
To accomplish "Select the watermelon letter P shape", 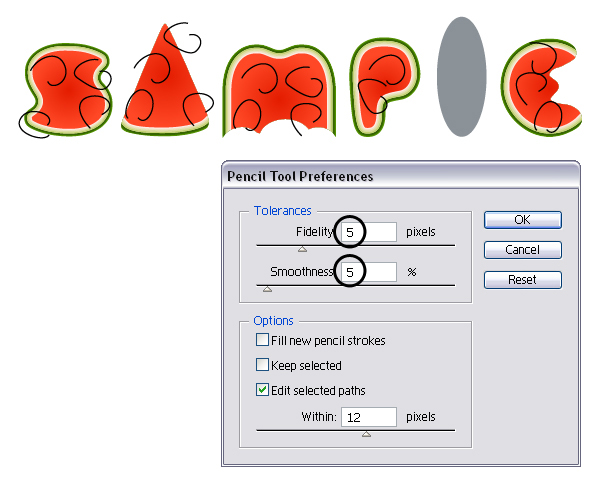I will tap(384, 86).
